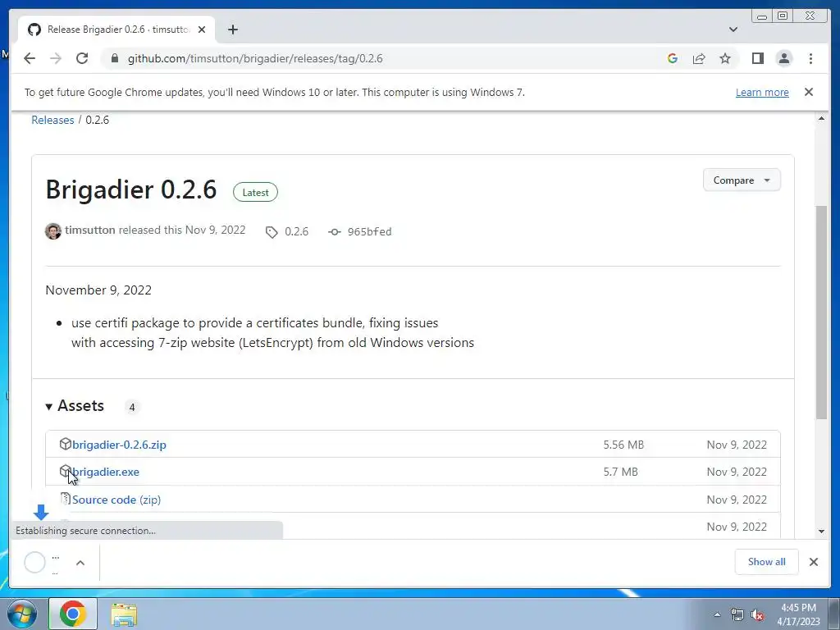Open the 0.2.6 tag link
Screen dimensions: 840x630
[x=296, y=231]
